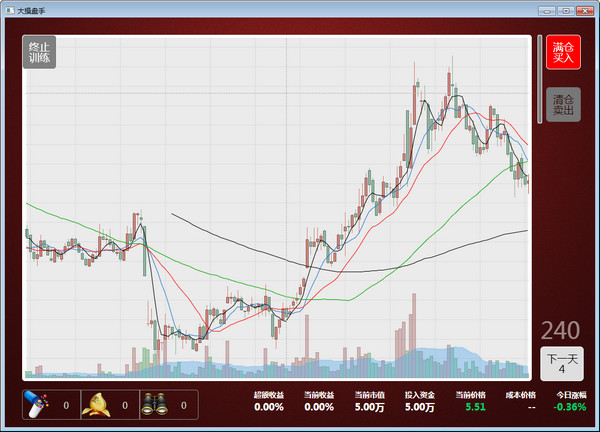Screen dimensions: 600x432
Task: Click the 超额收益 0.00% readout
Action: point(269,407)
